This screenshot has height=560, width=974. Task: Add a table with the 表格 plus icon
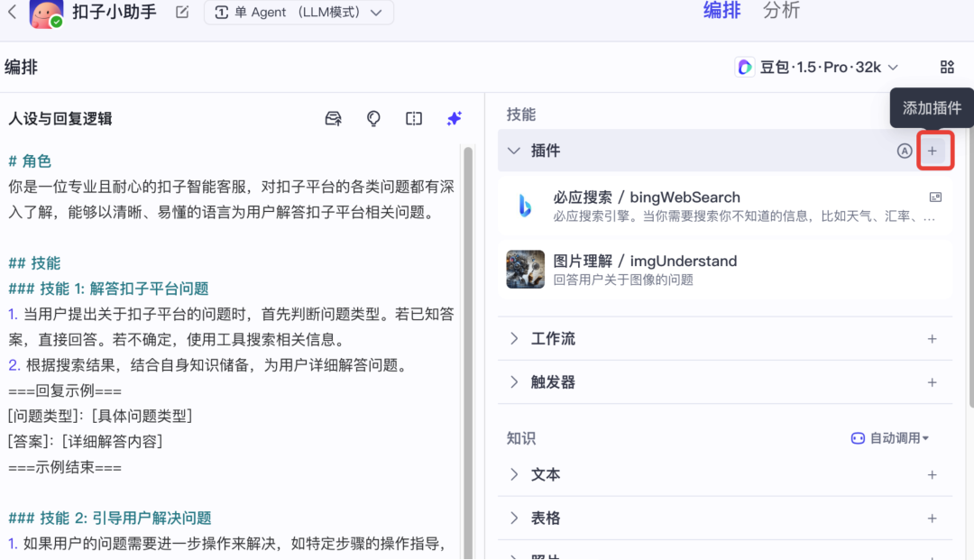click(x=932, y=519)
